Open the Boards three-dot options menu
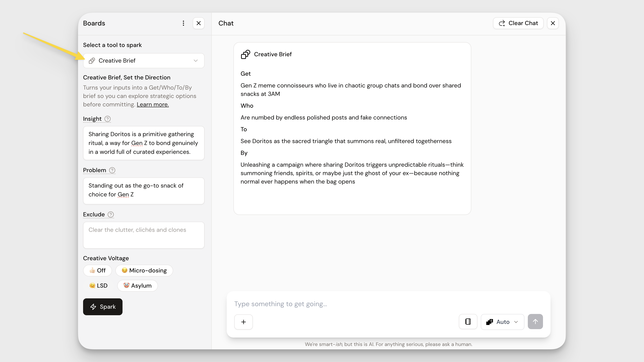Viewport: 644px width, 362px height. point(183,23)
